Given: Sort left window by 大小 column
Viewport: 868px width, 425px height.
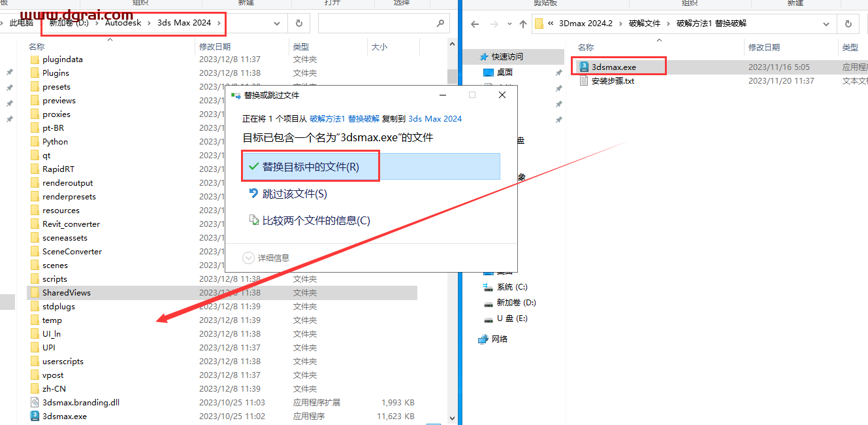Looking at the screenshot, I should point(379,47).
